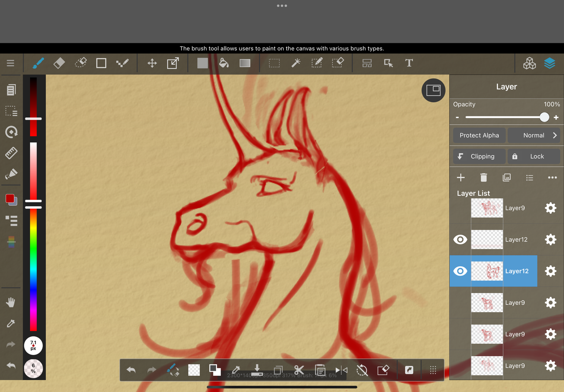Decrease layer opacity with minus button

click(457, 117)
